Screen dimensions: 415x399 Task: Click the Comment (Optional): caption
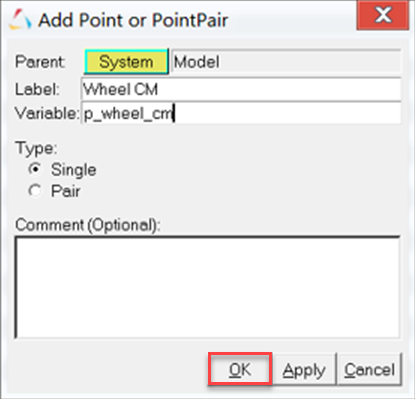pyautogui.click(x=88, y=225)
